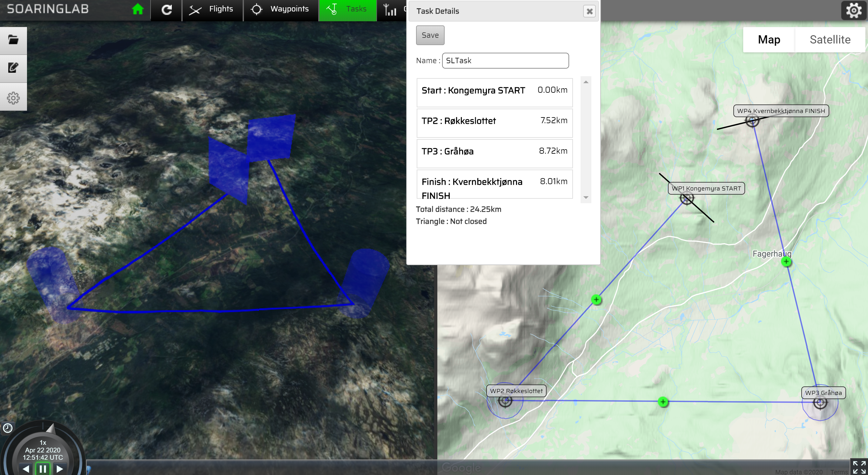This screenshot has height=475, width=868.
Task: Click the bar chart statistics icon
Action: point(390,10)
